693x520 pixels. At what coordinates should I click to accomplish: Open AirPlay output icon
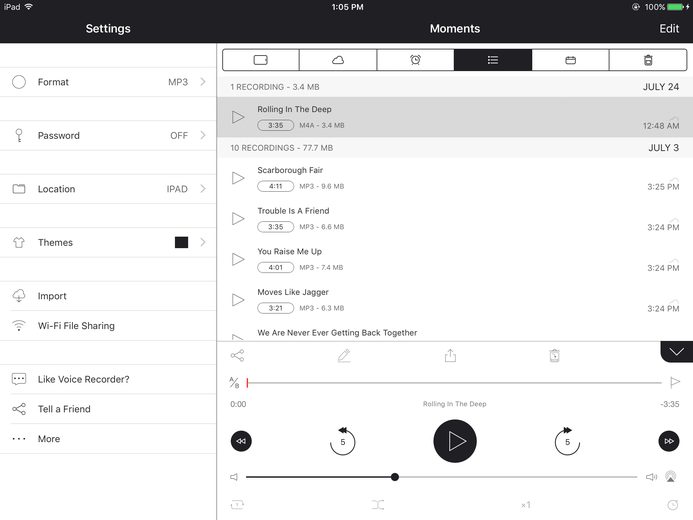(670, 477)
